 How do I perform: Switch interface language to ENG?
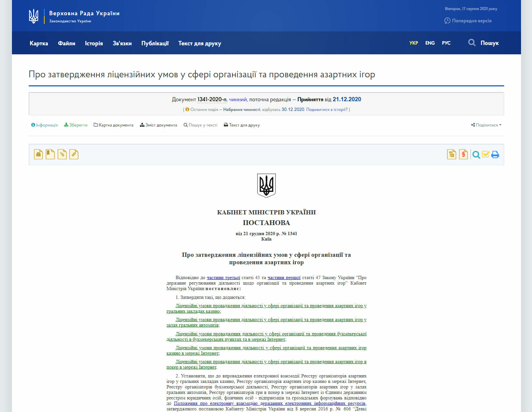coord(430,43)
